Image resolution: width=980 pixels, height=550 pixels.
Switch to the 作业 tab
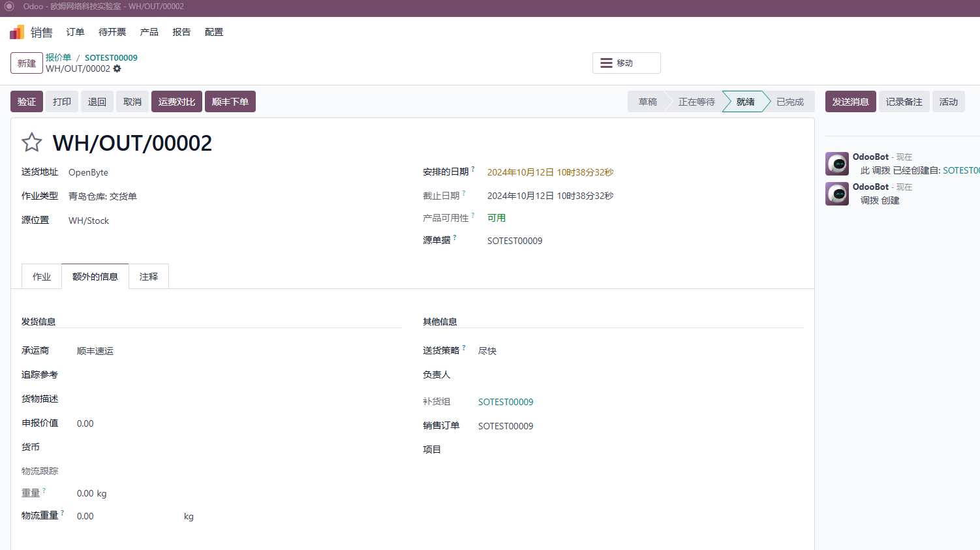[x=42, y=277]
